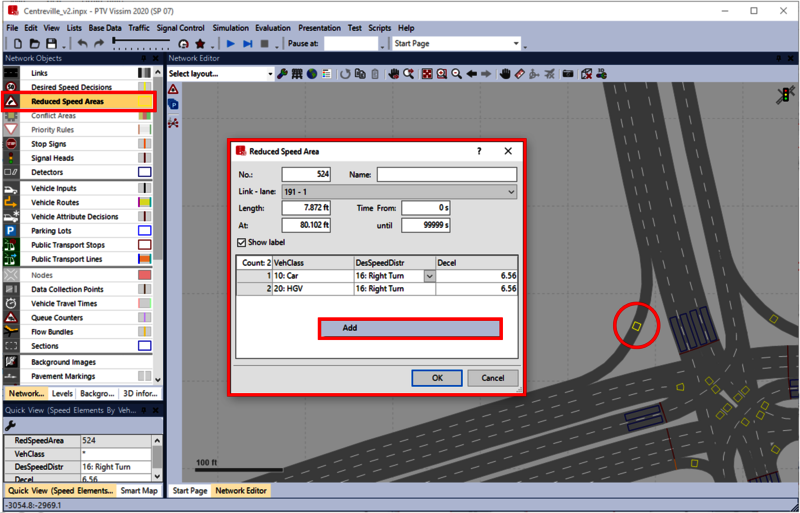Click the Save file toolbar icon
Screen dimensions: 800x513
pos(51,44)
